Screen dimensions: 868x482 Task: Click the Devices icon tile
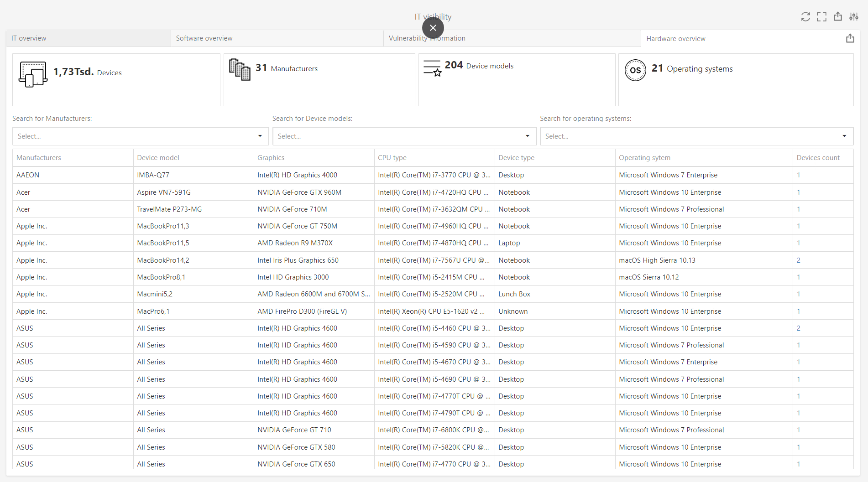pyautogui.click(x=33, y=74)
